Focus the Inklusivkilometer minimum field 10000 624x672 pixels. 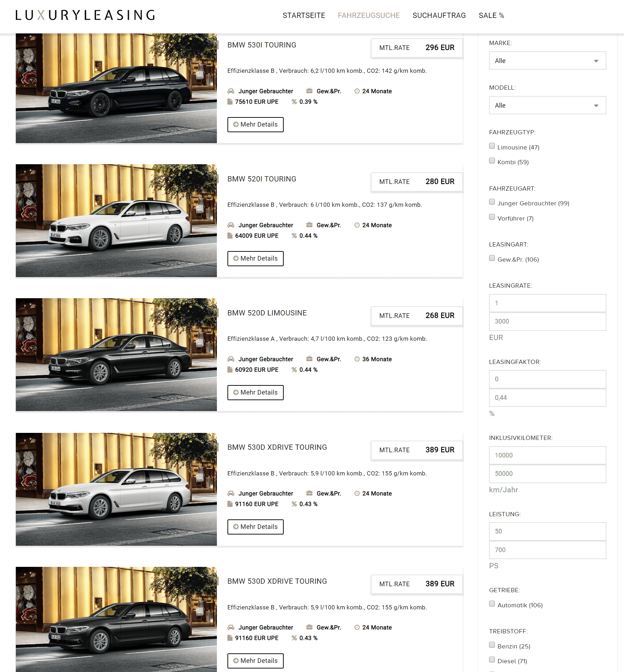pos(547,455)
